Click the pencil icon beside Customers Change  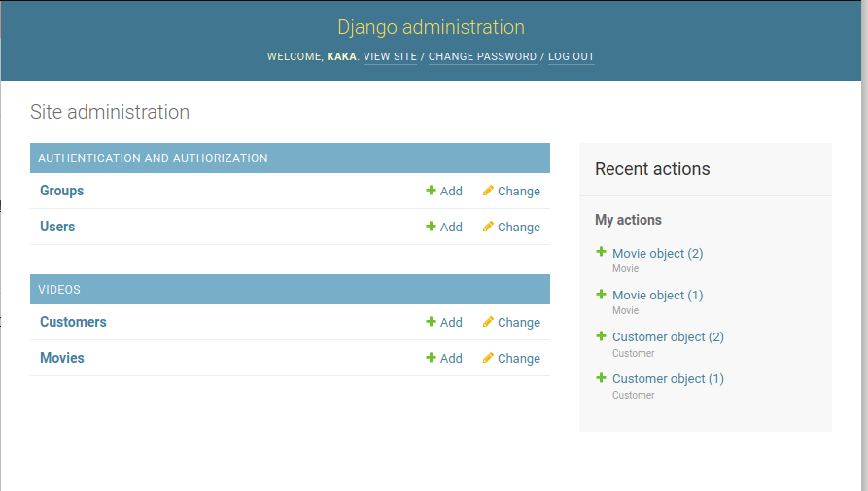[x=488, y=322]
